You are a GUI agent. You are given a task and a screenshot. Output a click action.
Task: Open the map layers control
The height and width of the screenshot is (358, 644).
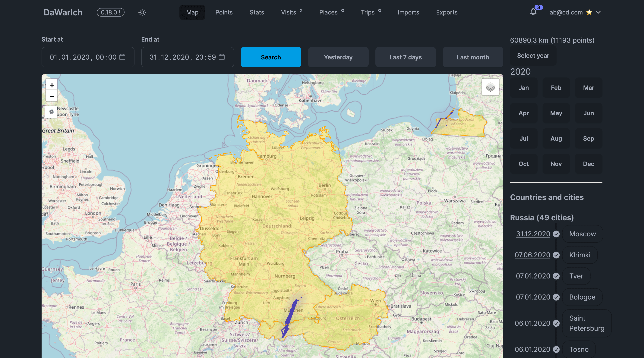pyautogui.click(x=490, y=87)
